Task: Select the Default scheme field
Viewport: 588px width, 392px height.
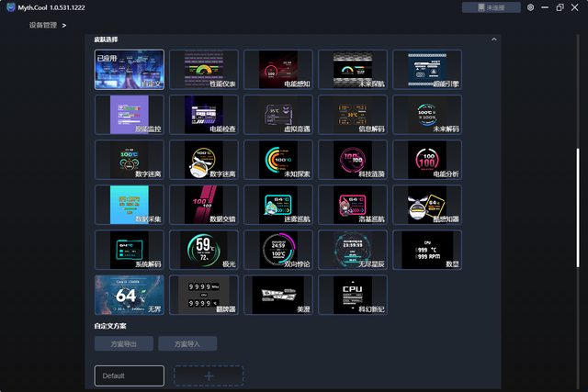Action: [129, 375]
